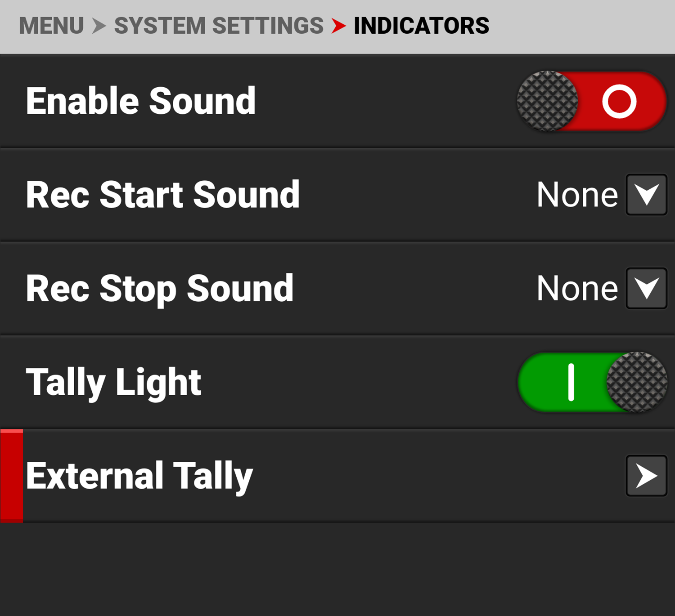Navigate to SYSTEM SETTINGS breadcrumb
Viewport: 675px width, 616px height.
pyautogui.click(x=219, y=26)
